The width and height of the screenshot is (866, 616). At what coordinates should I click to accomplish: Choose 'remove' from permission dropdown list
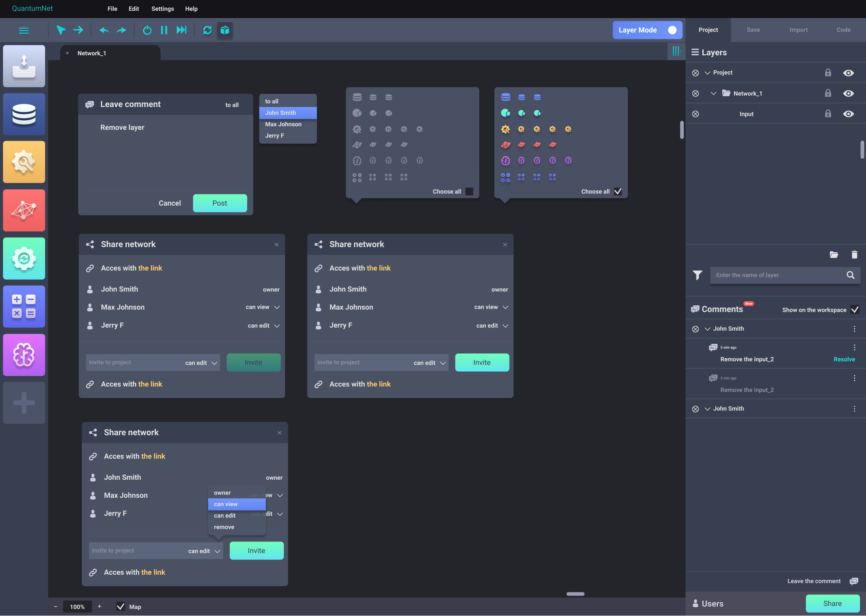pos(224,527)
